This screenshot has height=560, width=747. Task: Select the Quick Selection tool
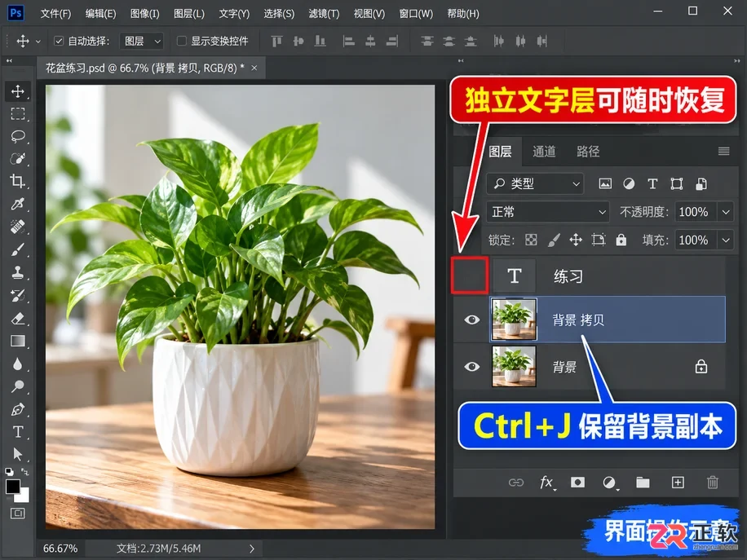click(18, 159)
